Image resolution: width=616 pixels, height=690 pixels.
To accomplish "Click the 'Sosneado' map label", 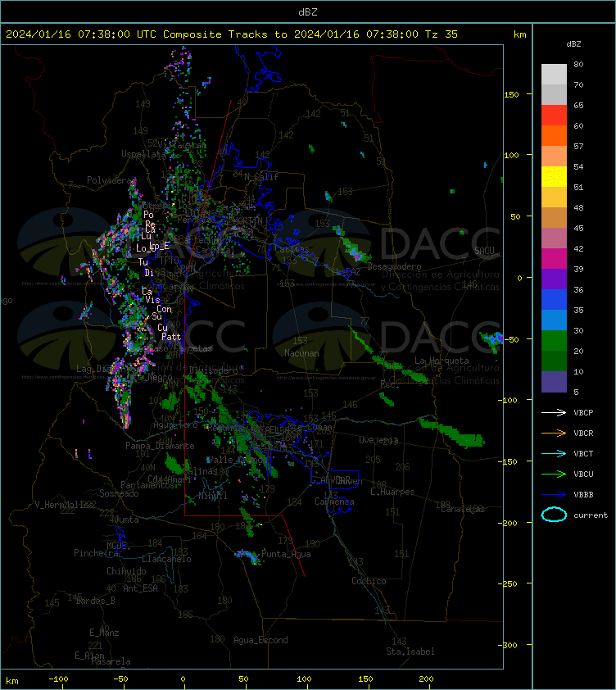I will 119,493.
